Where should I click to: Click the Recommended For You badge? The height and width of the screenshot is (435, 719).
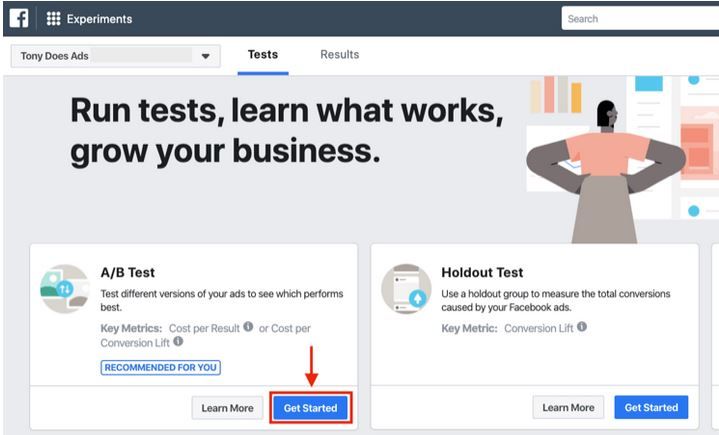[x=160, y=367]
